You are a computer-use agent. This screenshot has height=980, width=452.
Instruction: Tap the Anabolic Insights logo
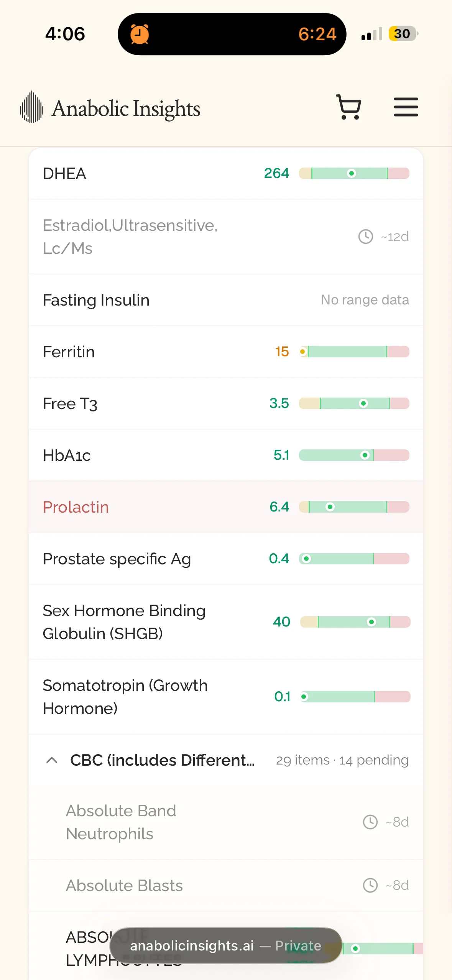(x=110, y=108)
